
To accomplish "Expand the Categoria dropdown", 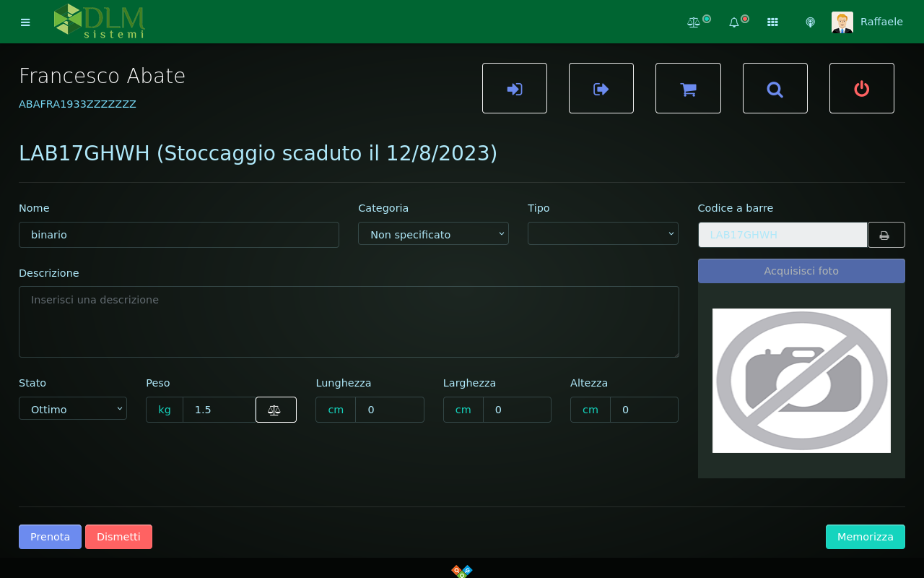I will [433, 234].
